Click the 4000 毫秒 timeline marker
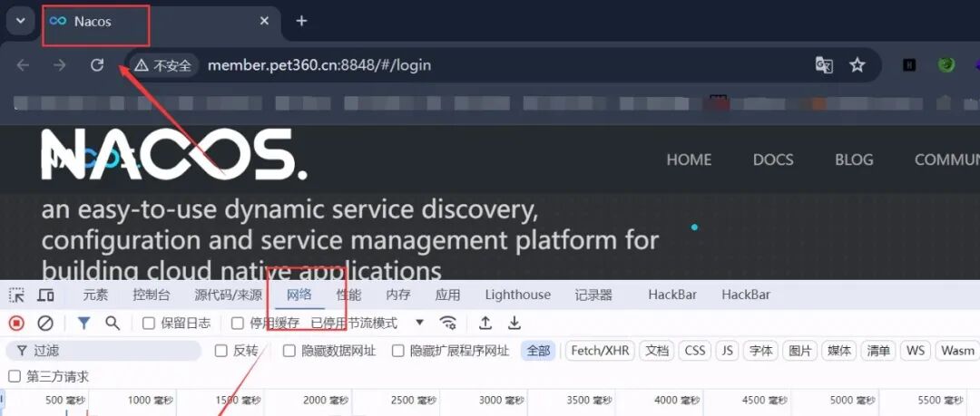Viewport: 980px width, 416px height. [677, 401]
